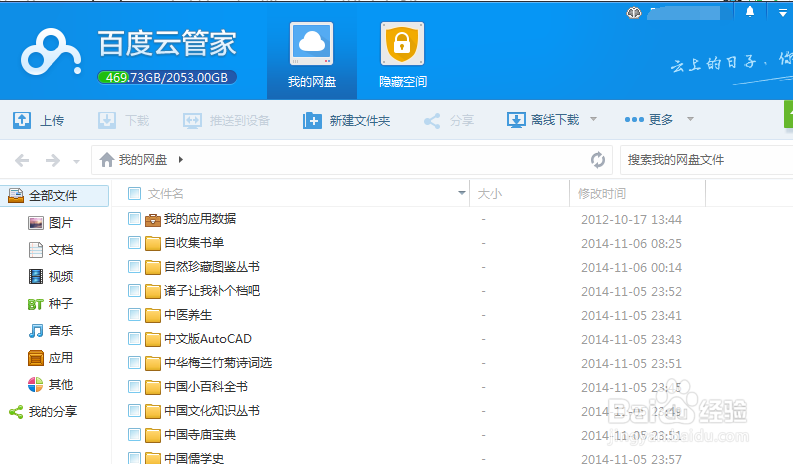Screen dimensions: 793x464
Task: Check the box for 中国寺庙宝典
Action: coord(134,435)
